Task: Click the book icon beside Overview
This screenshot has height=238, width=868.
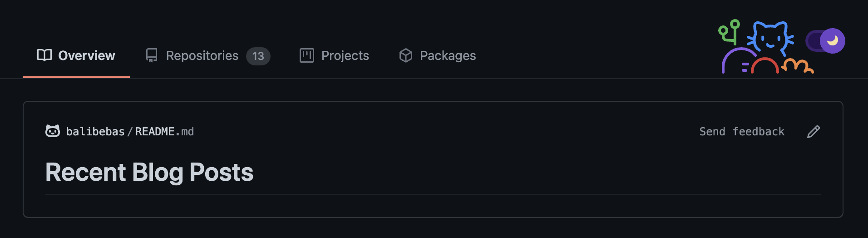Action: click(44, 55)
